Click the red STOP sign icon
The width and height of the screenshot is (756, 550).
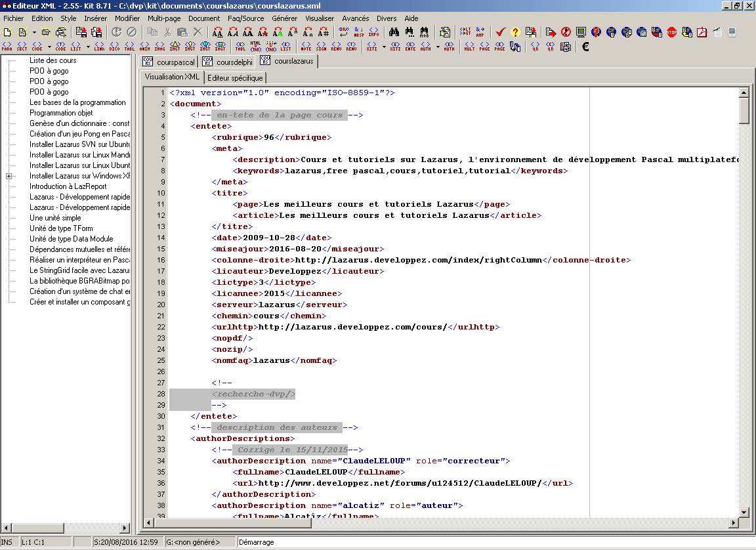671,32
